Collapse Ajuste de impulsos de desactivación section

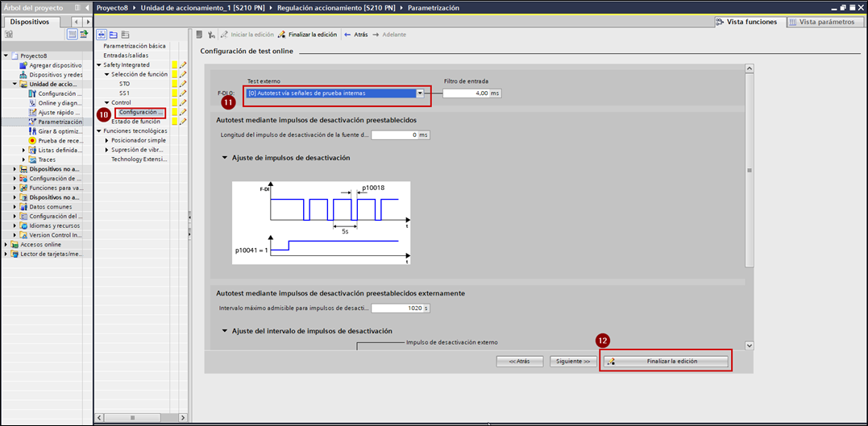coord(226,158)
